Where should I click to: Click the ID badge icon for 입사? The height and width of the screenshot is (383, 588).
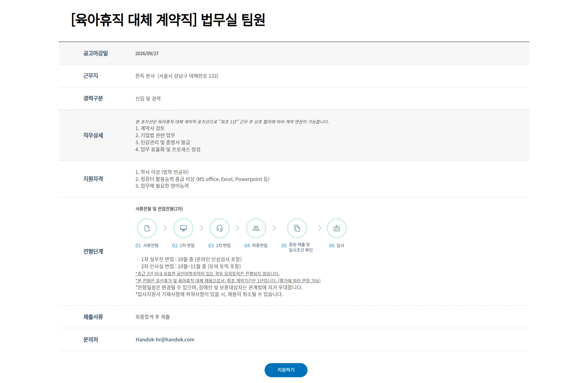[337, 228]
